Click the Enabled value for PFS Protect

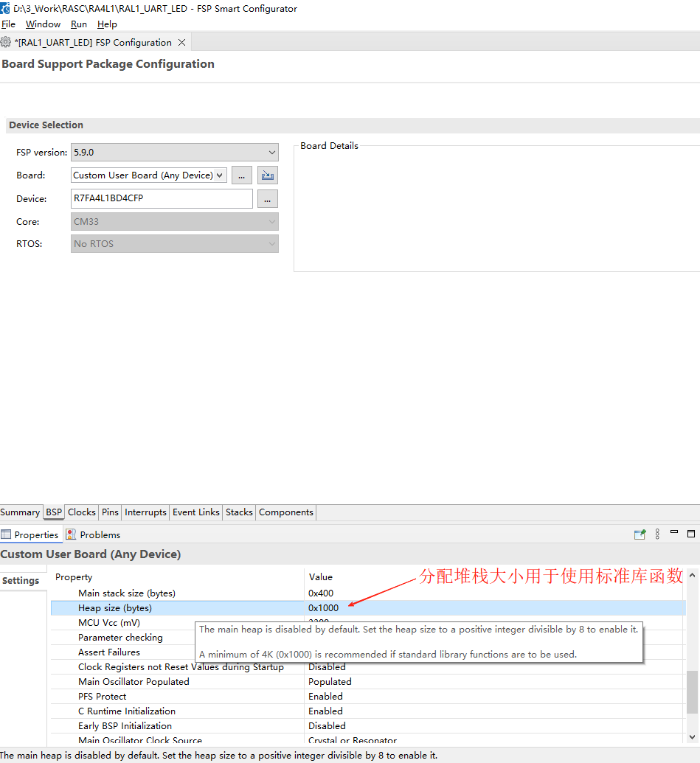point(326,697)
